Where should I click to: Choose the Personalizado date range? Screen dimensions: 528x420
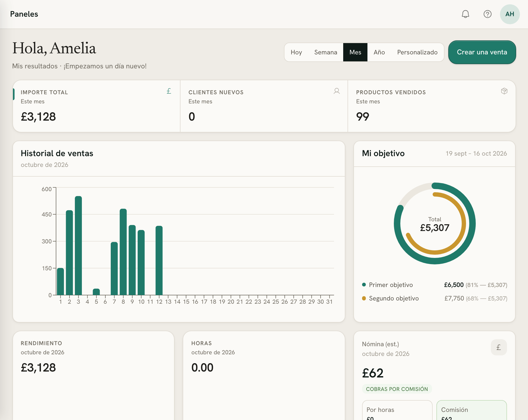coord(417,52)
